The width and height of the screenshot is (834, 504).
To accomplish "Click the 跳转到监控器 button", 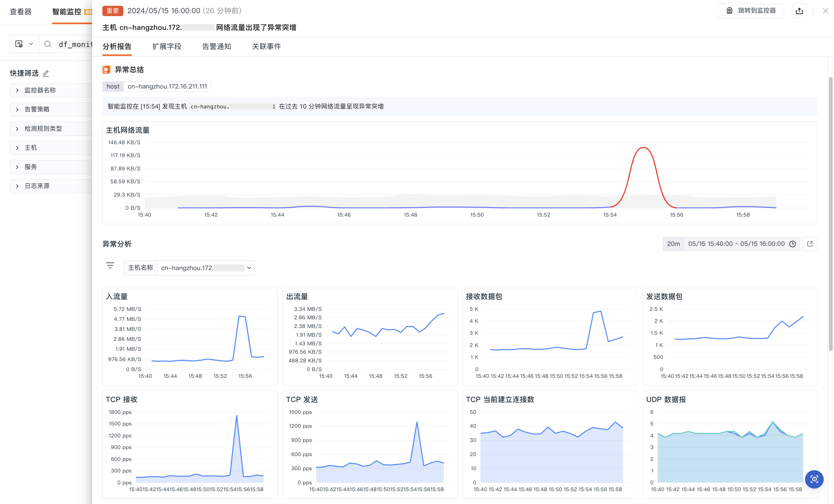I will coord(751,11).
